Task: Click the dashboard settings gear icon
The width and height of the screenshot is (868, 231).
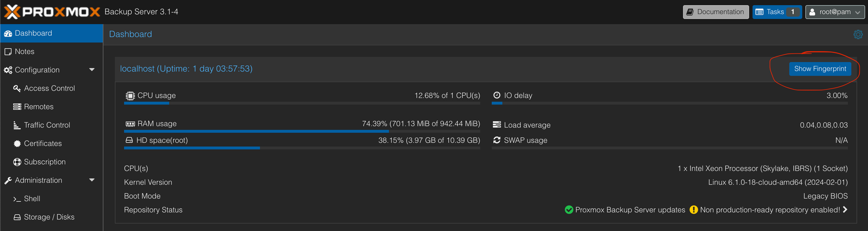Action: 858,34
